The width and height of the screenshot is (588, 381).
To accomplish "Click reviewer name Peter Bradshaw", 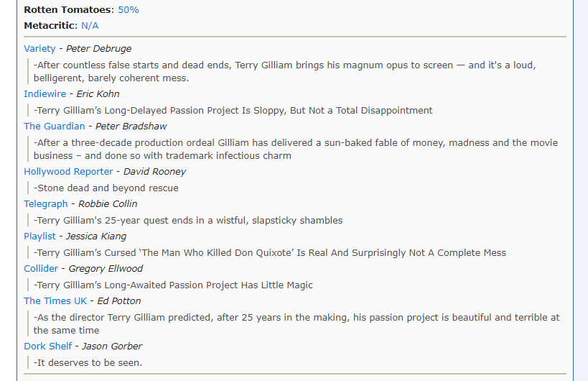I will (x=131, y=126).
